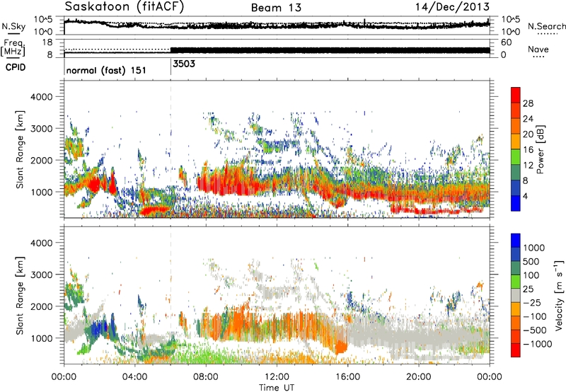The width and height of the screenshot is (566, 392).
Task: Click the 3000 tick in velocity panel
Action: click(42, 275)
